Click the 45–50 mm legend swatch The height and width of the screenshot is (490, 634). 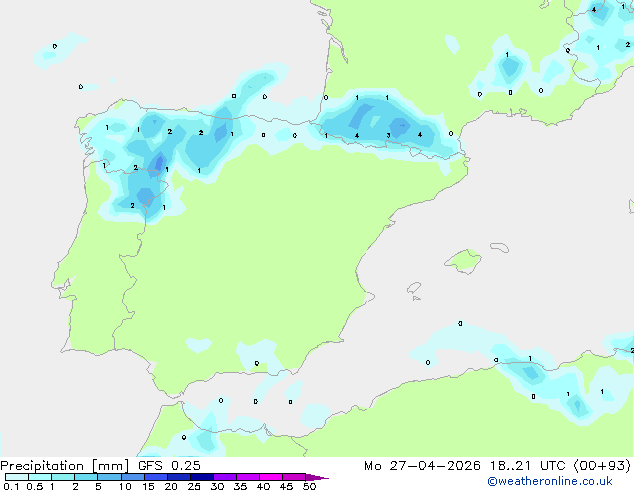(294, 477)
